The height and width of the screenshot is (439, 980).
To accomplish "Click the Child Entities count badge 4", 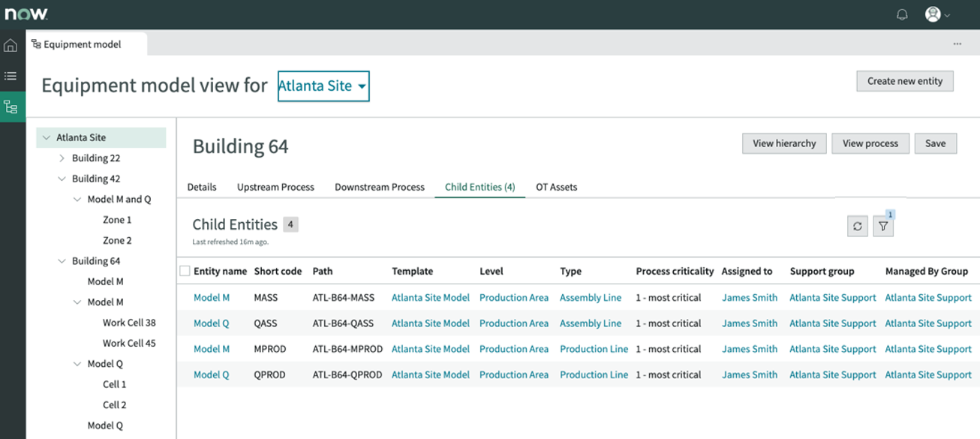I will [290, 224].
